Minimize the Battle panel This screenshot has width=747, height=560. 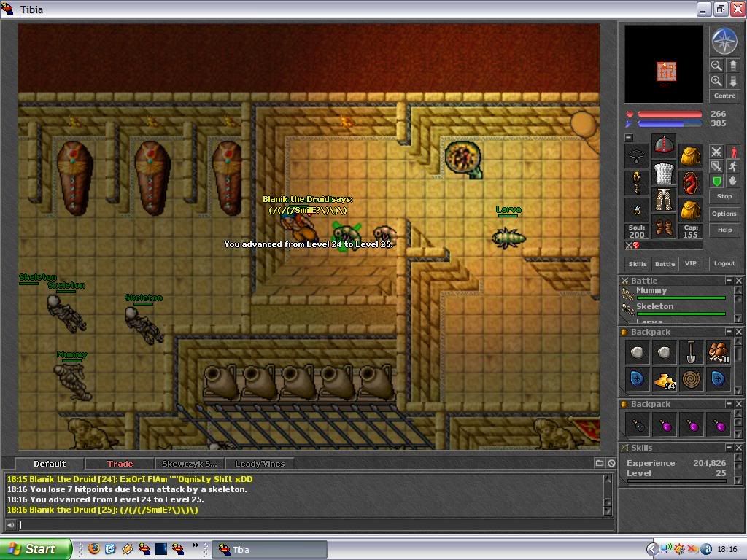(x=729, y=281)
